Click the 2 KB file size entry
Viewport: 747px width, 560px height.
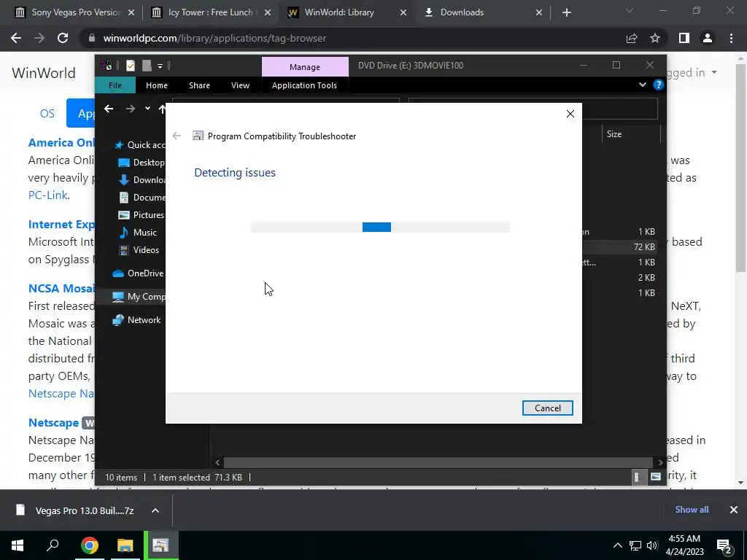point(646,278)
